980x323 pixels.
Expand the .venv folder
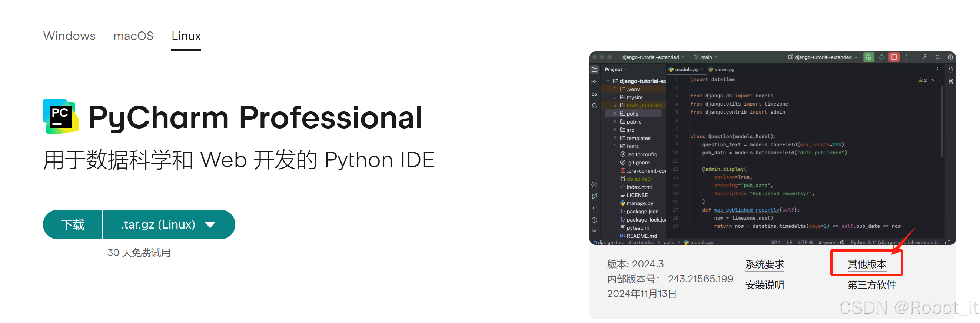[x=615, y=89]
